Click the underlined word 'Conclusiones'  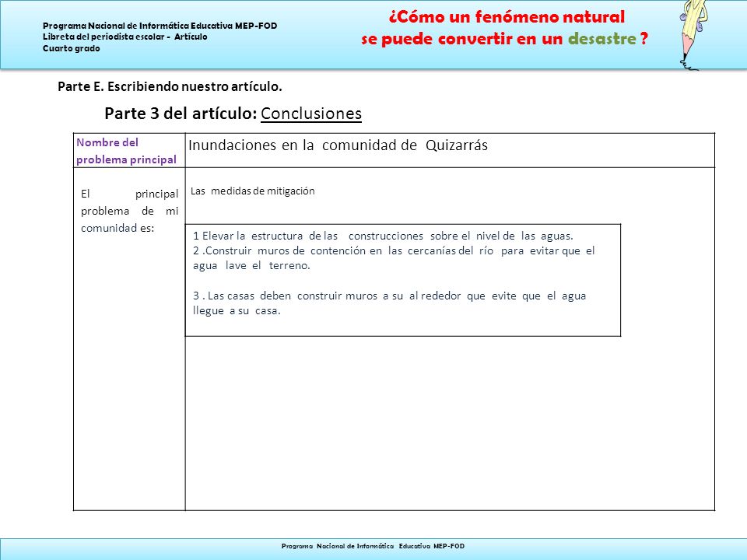click(x=311, y=114)
